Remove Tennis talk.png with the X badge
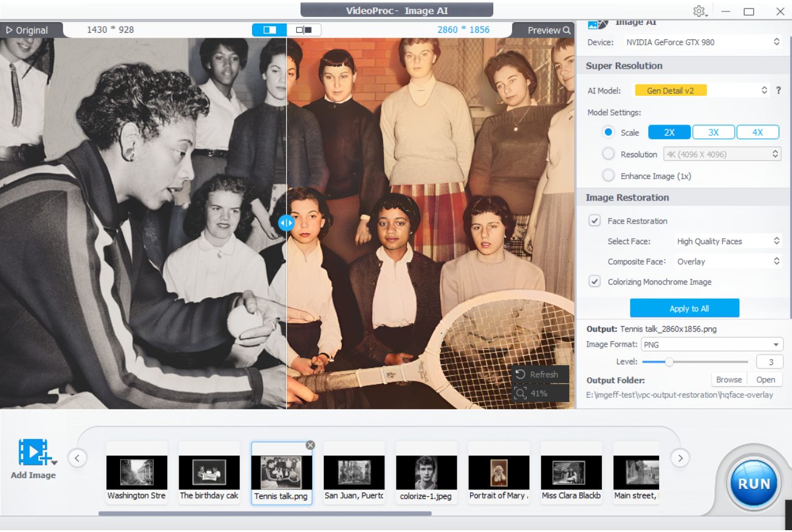 [x=310, y=445]
